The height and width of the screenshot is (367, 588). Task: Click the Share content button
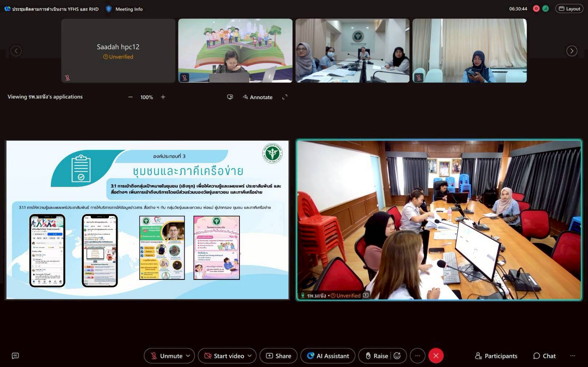[x=278, y=356]
